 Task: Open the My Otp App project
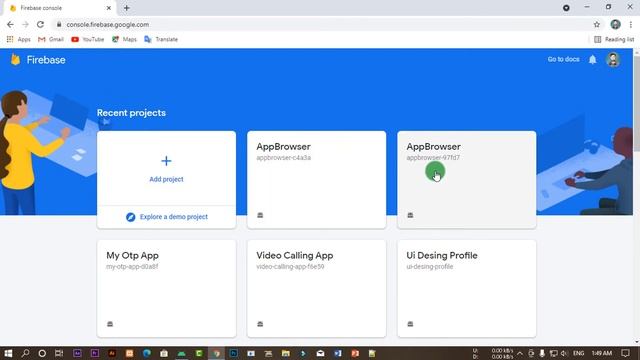click(x=166, y=289)
